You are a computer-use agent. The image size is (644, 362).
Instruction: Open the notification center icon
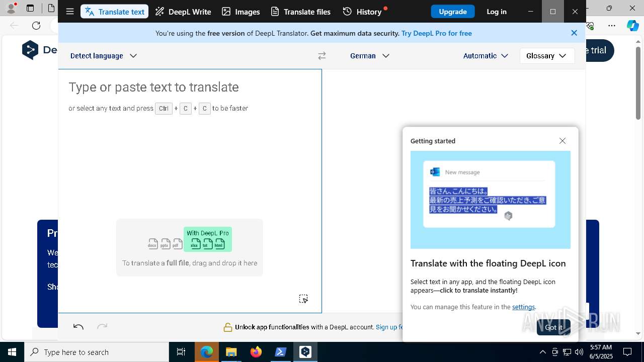[627, 352]
